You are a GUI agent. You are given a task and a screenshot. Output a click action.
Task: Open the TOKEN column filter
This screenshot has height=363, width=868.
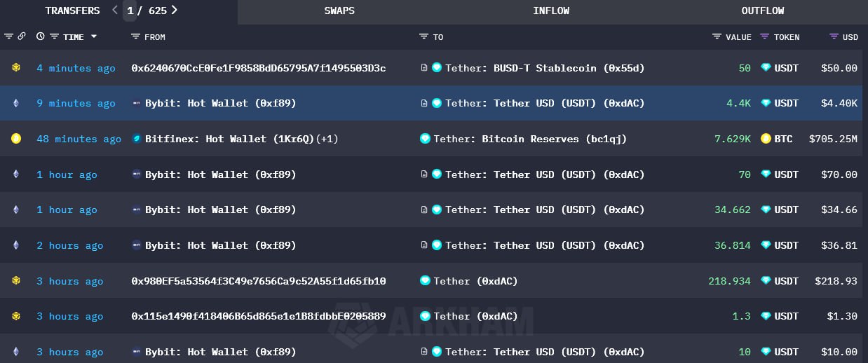point(765,36)
